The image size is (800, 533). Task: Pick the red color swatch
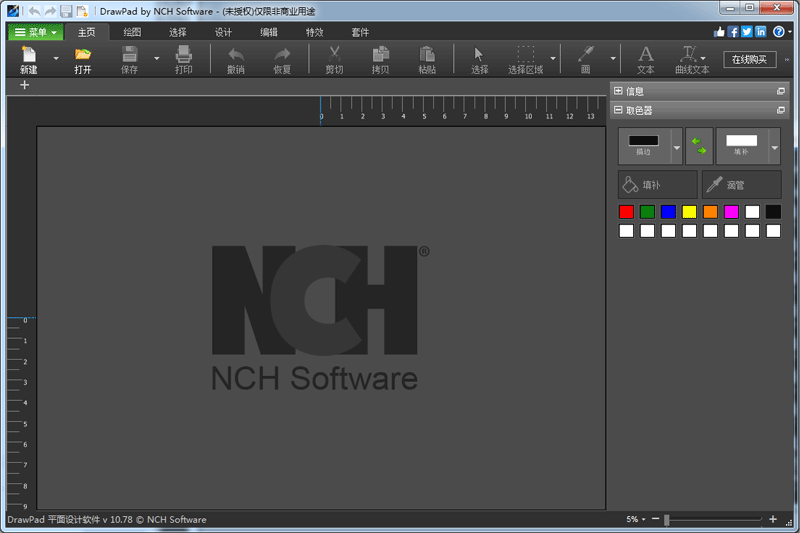point(626,212)
